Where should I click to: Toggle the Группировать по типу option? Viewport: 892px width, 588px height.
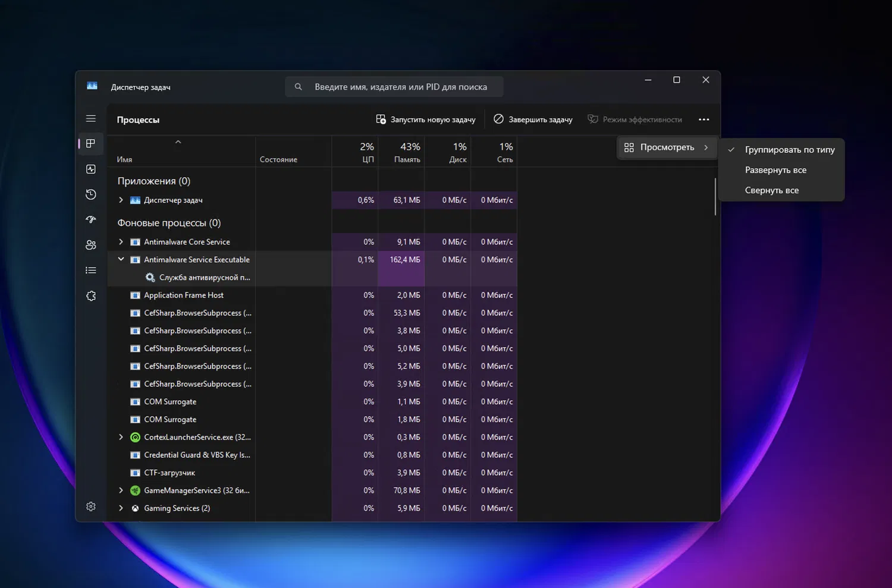pos(789,150)
